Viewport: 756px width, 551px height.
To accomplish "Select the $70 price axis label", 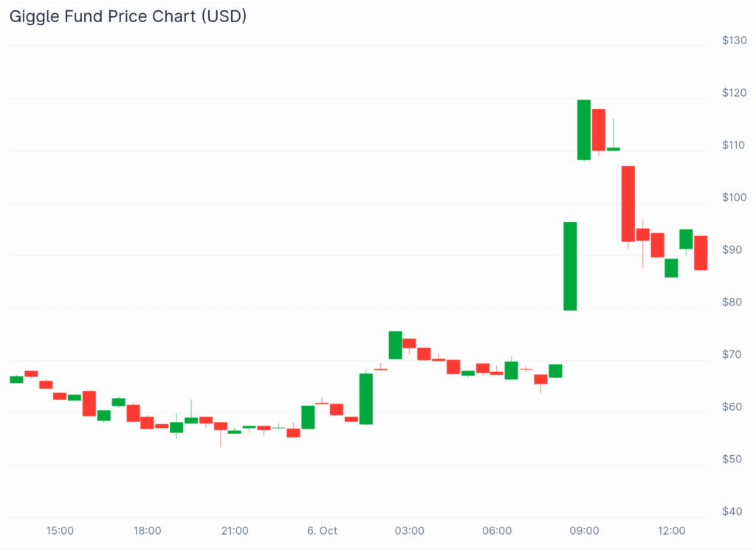I will tap(734, 355).
